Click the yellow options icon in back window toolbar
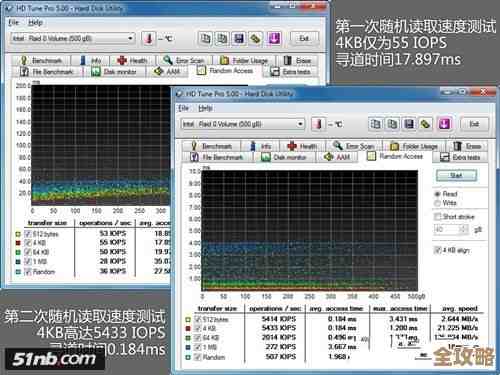 click(x=255, y=39)
